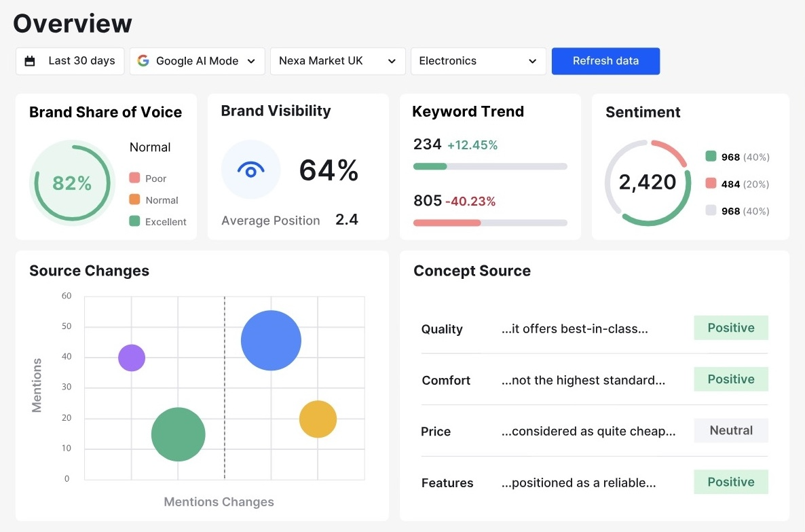Click the Refresh data button
Viewport: 805px width, 532px height.
[x=605, y=60]
